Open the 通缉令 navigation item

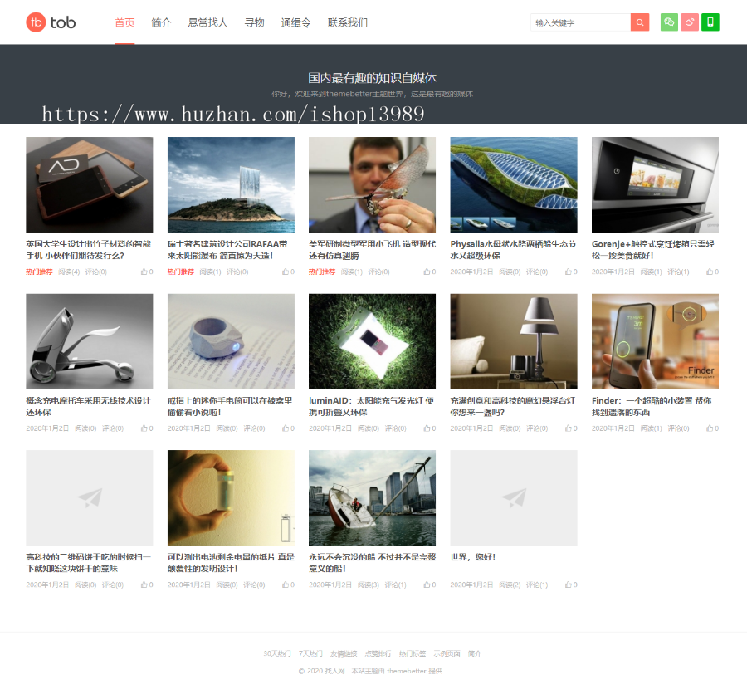coord(296,22)
